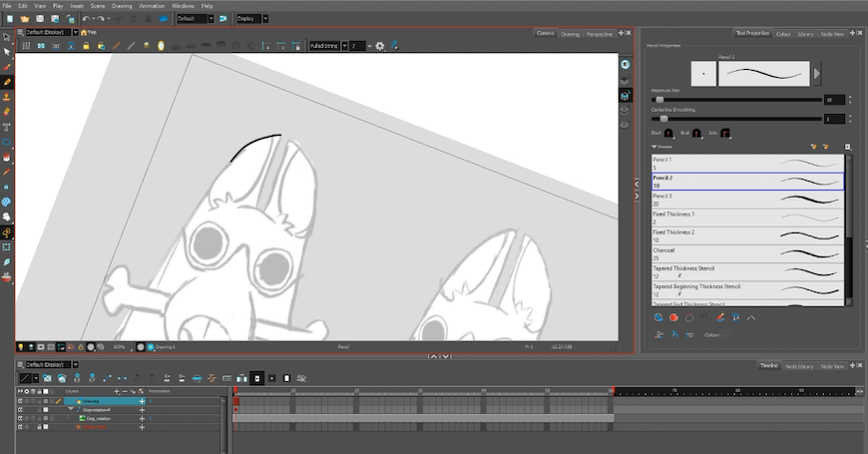868x454 pixels.
Task: Click the Maximum Size value field
Action: click(834, 100)
